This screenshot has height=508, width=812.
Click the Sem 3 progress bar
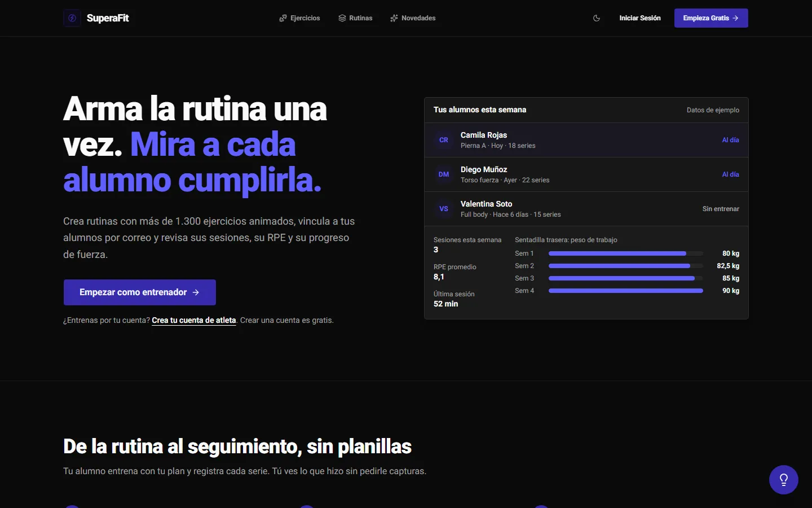626,278
